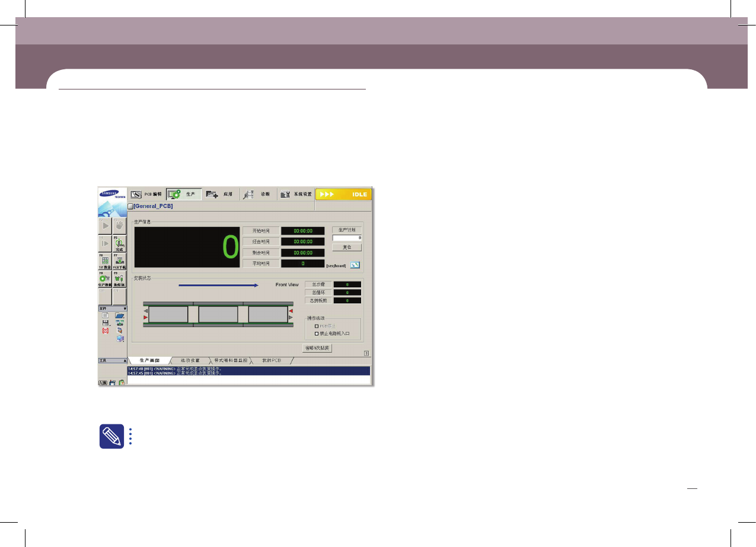Image resolution: width=756 pixels, height=547 pixels.
Task: Click the 生产计划 button
Action: click(x=347, y=230)
